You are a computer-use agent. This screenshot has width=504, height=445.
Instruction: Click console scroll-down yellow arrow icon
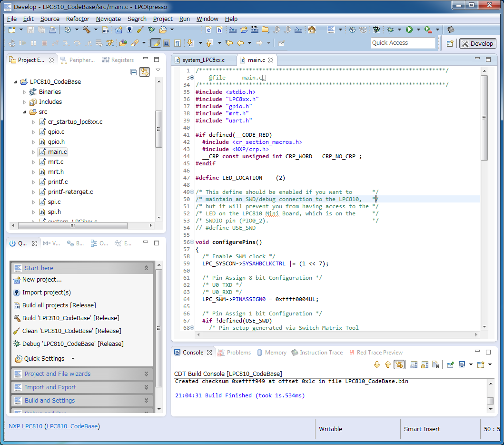pos(377,364)
